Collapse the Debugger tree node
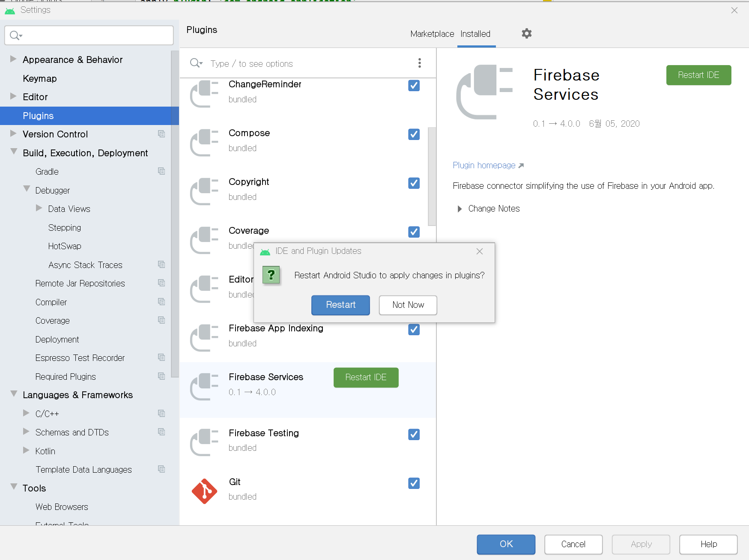The height and width of the screenshot is (560, 749). pos(27,189)
